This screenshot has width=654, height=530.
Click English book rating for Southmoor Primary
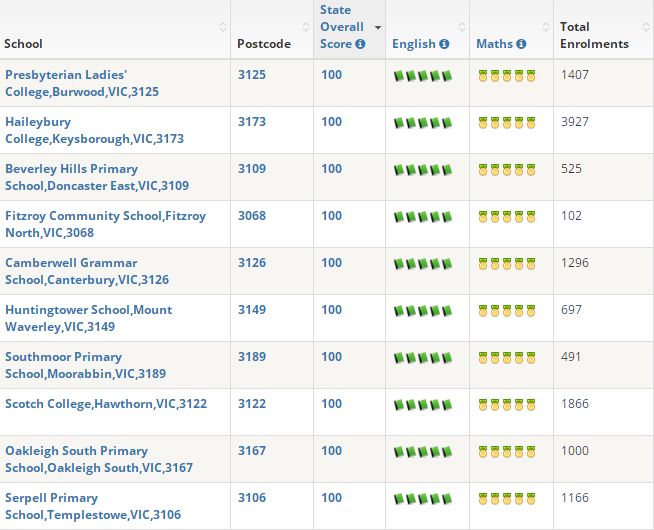click(423, 358)
